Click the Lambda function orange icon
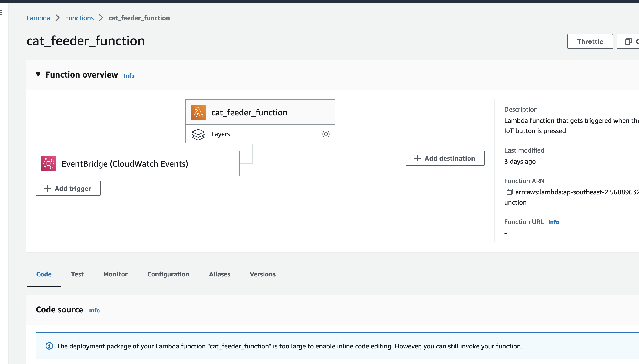The image size is (639, 364). (x=198, y=112)
